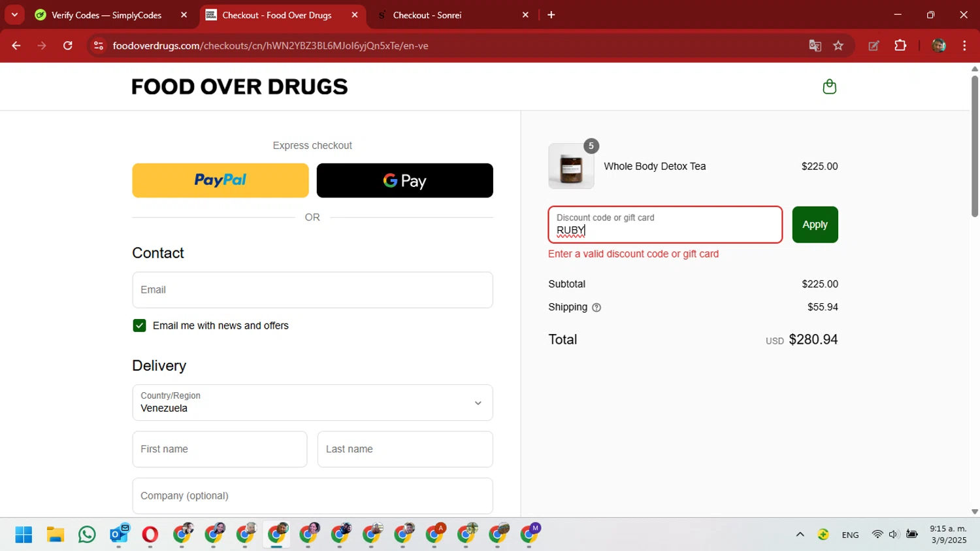Viewport: 980px width, 551px height.
Task: Open Opera browser from taskbar
Action: coord(150,535)
